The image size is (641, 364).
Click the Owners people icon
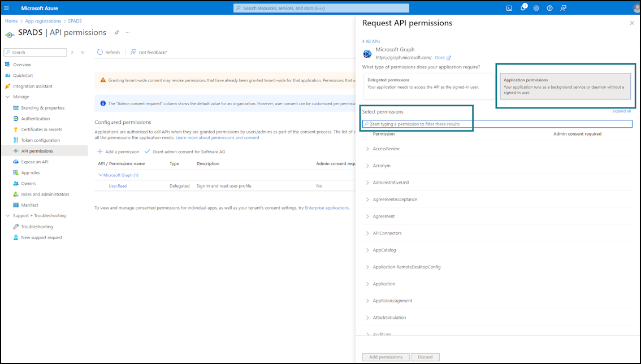click(15, 184)
